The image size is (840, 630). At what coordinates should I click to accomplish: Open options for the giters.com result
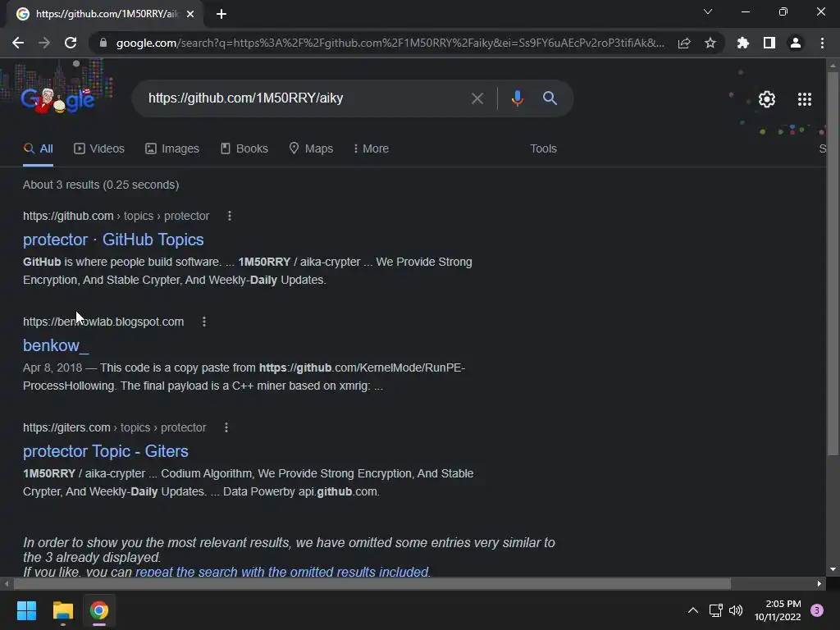click(226, 427)
